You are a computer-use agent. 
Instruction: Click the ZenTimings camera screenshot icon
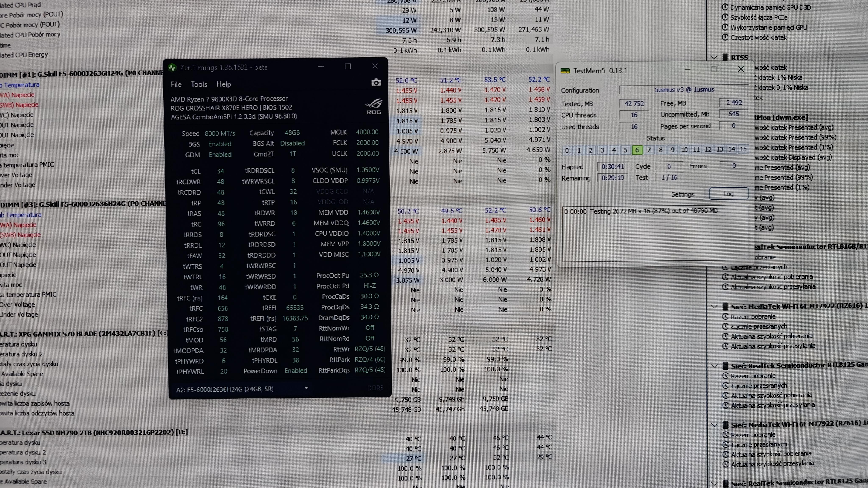pos(376,83)
